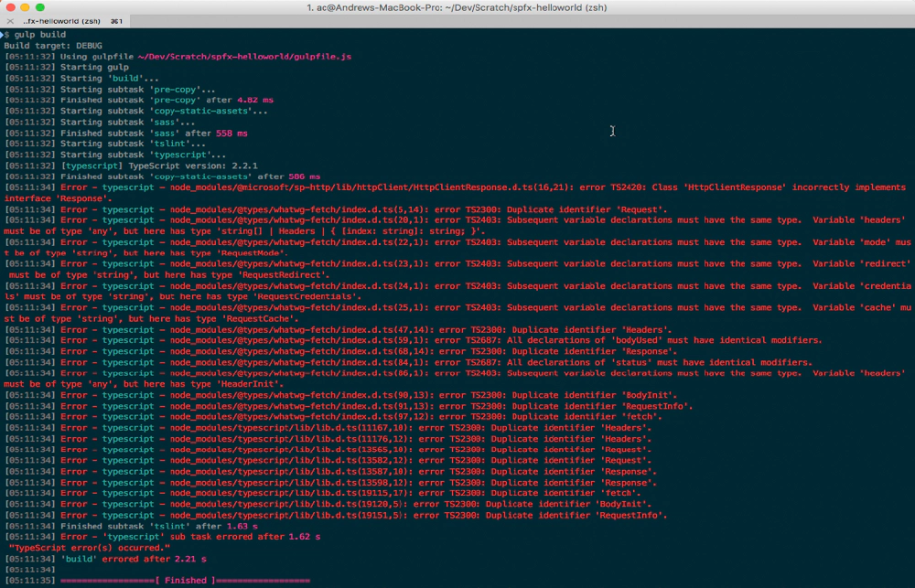Click the 'build' errored after 2.21 s line
This screenshot has height=588, width=915.
(105, 559)
